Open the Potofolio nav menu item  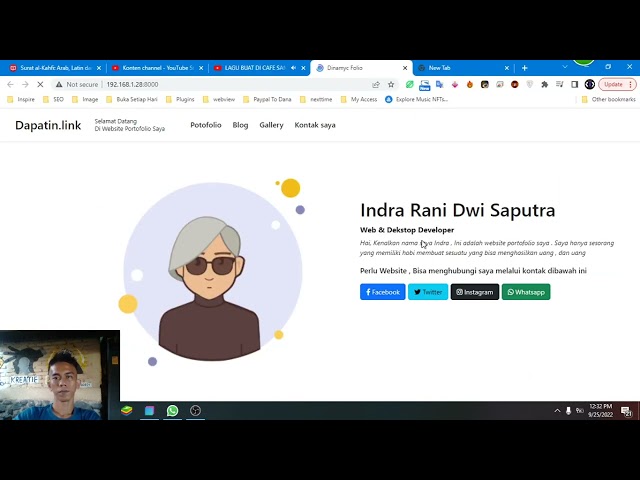pos(206,125)
